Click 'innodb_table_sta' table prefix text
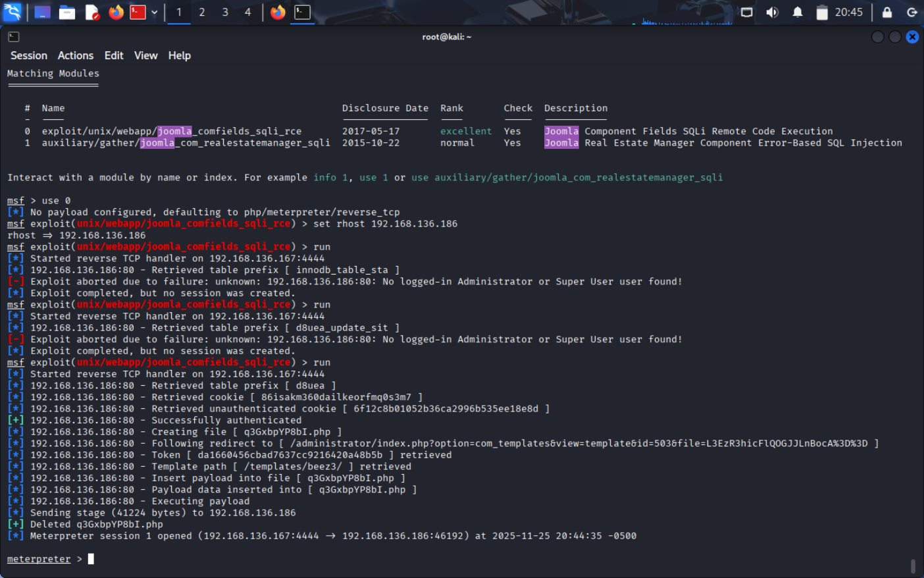The width and height of the screenshot is (924, 578). (x=342, y=270)
